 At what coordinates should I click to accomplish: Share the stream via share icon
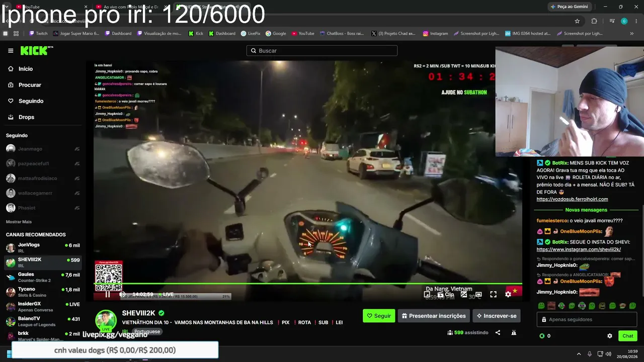coord(498,333)
